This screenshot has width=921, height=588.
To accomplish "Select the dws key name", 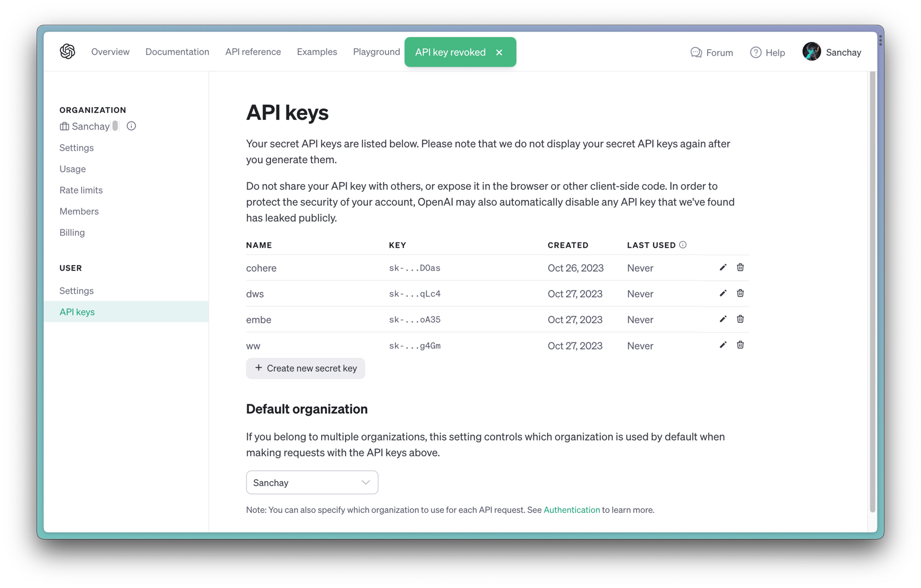I will [x=255, y=293].
